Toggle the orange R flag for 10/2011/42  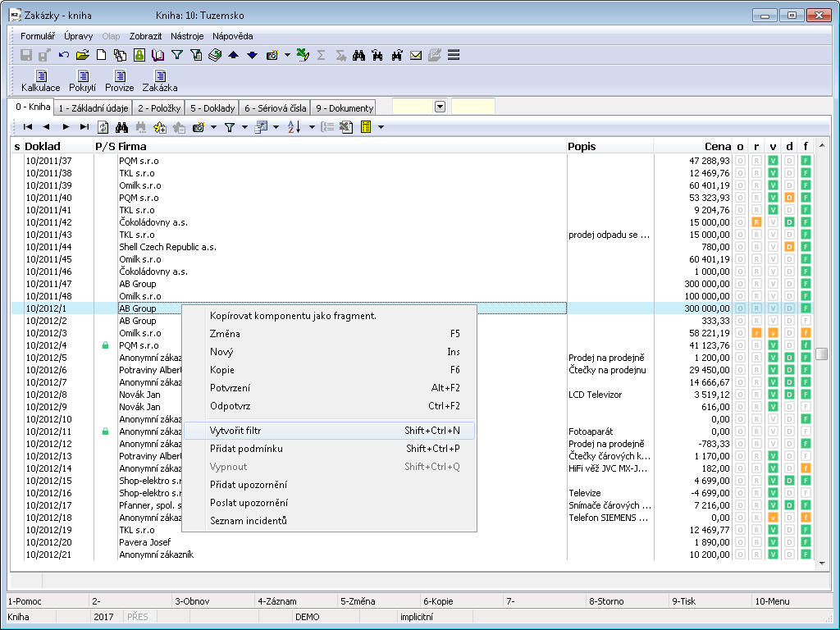(x=756, y=222)
